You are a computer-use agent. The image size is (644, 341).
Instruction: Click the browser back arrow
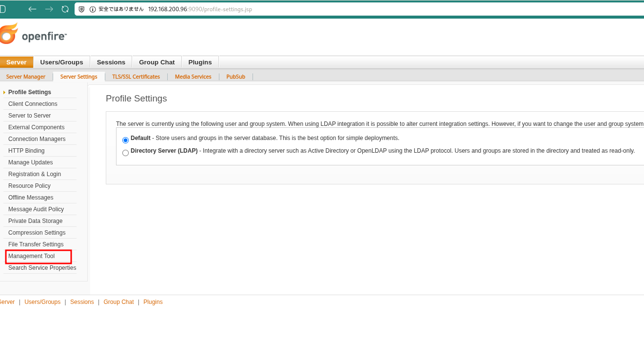pyautogui.click(x=32, y=9)
